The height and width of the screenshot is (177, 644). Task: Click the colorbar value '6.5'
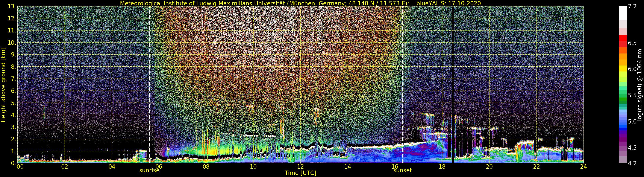pos(632,43)
